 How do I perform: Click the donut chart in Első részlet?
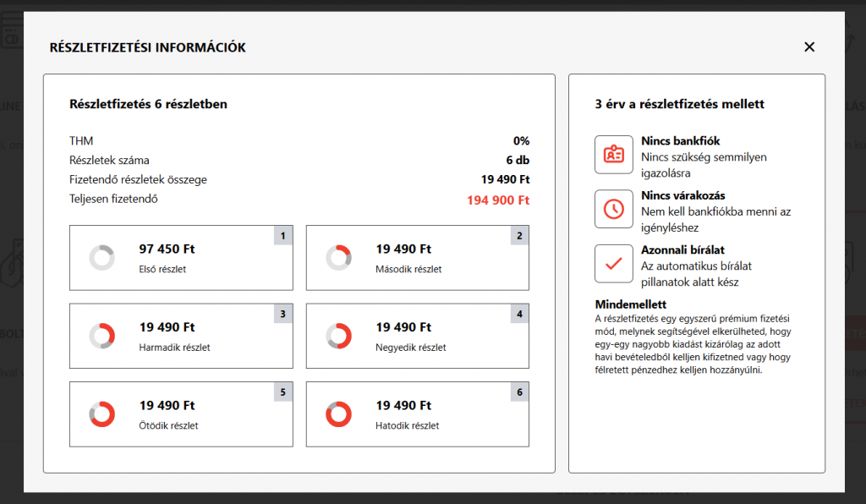click(x=101, y=258)
